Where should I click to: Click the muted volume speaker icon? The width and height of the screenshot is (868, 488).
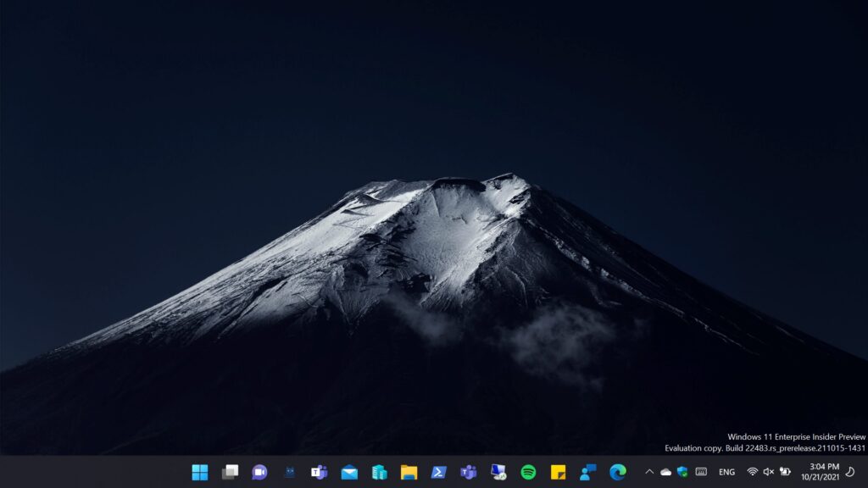click(x=768, y=472)
